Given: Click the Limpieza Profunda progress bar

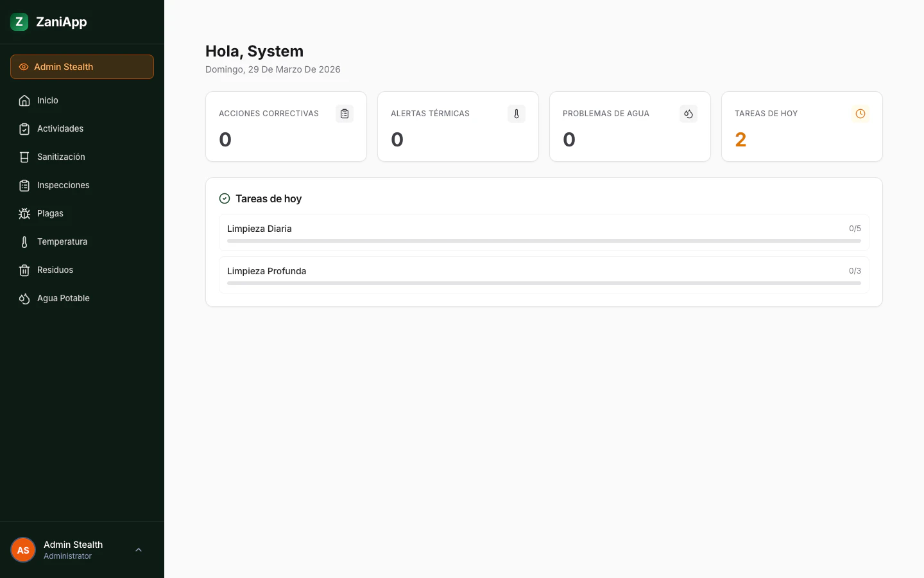Looking at the screenshot, I should coord(544,283).
